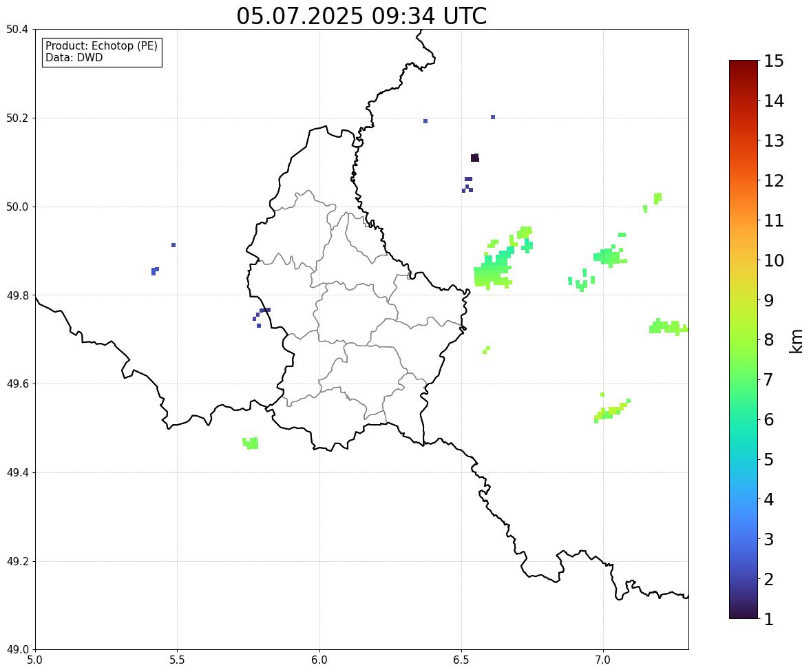The width and height of the screenshot is (811, 672).
Task: Click the colorbar label '1'
Action: pyautogui.click(x=769, y=619)
